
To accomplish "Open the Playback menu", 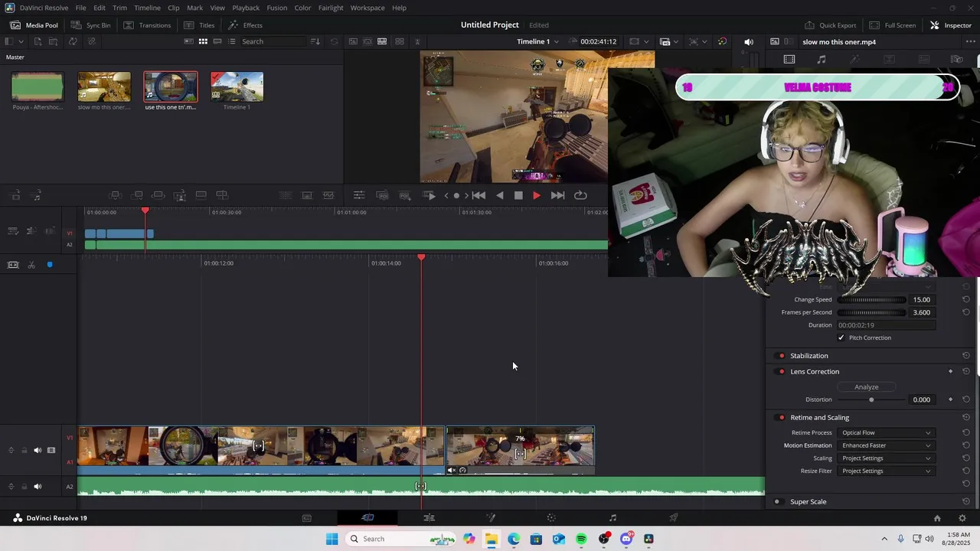I will point(246,8).
